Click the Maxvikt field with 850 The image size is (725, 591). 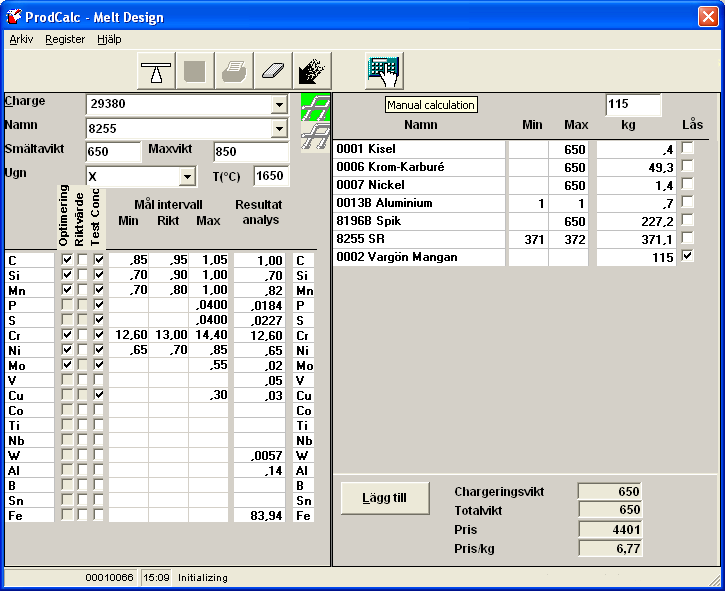[251, 151]
